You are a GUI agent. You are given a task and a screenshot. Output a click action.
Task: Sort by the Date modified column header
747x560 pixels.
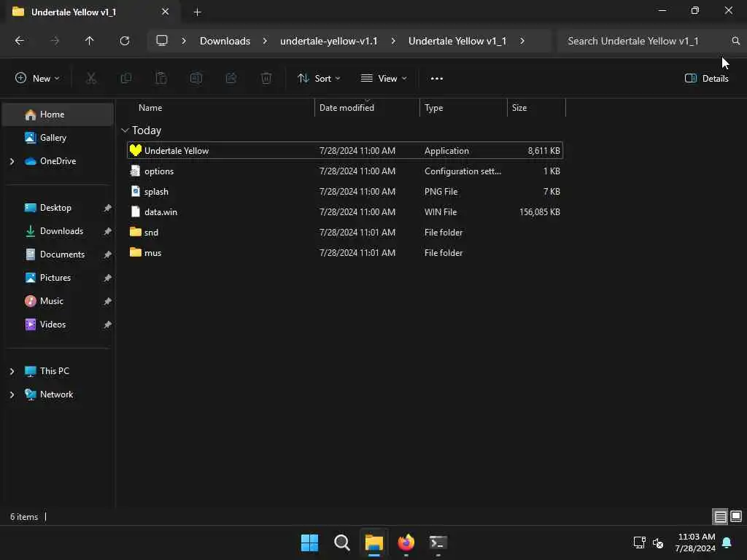pos(347,108)
